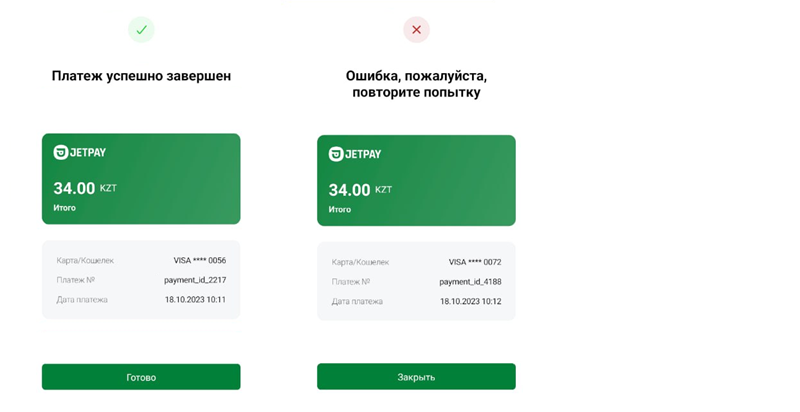Click JetPay logo on successful payment card
The image size is (800, 412).
pyautogui.click(x=80, y=152)
